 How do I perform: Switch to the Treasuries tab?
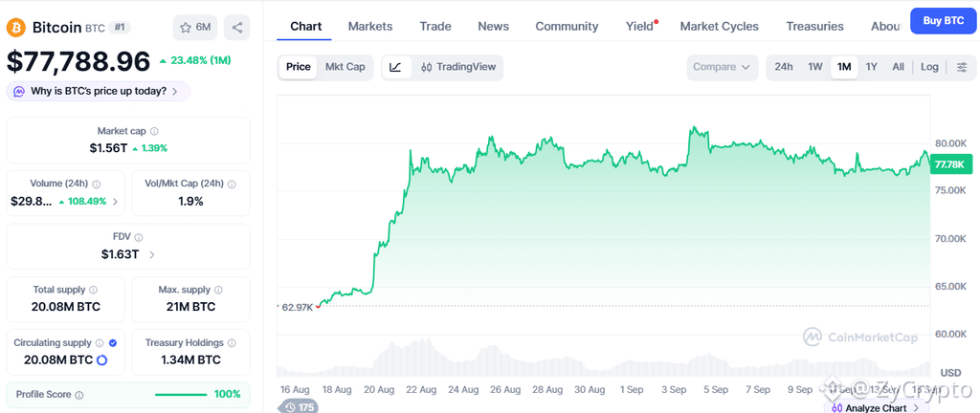(814, 26)
